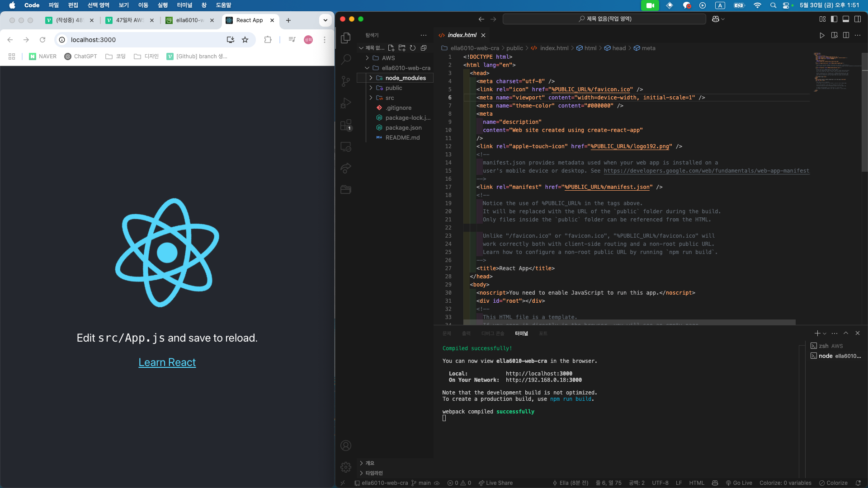Open the NAVER bookmark
Image resolution: width=868 pixels, height=488 pixels.
pos(43,56)
